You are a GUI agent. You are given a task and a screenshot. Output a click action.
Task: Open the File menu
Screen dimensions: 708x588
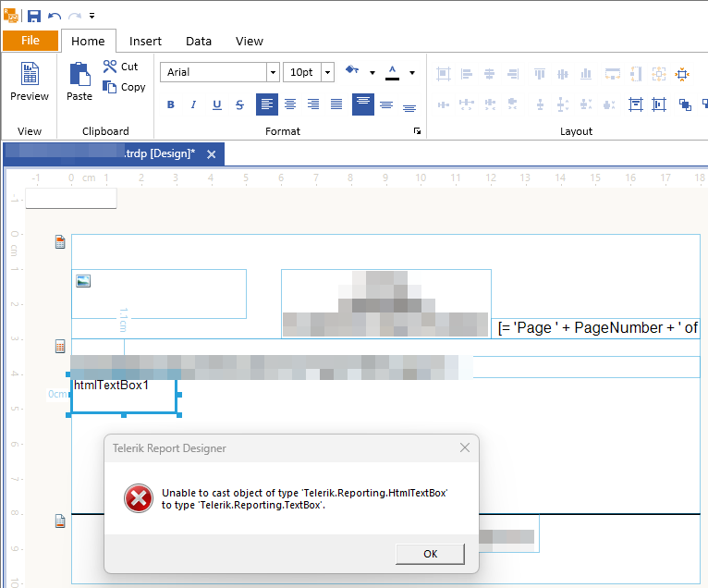click(x=30, y=41)
